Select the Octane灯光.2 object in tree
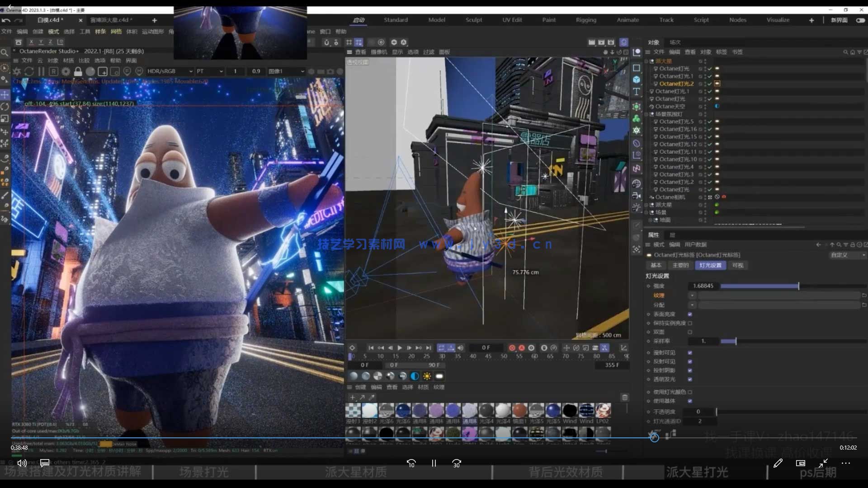868x488 pixels. click(x=676, y=84)
